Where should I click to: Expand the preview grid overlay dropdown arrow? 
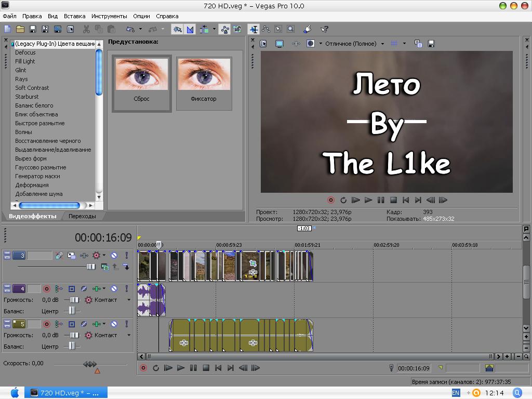pos(404,44)
